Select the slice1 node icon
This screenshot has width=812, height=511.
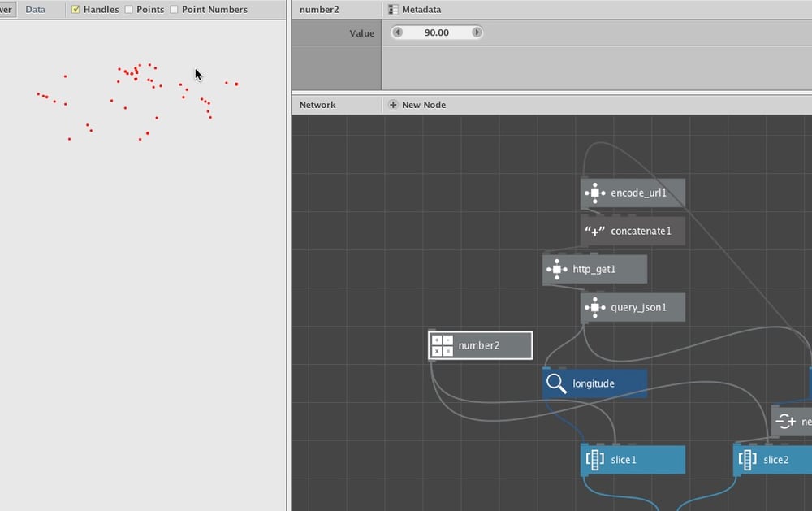coord(595,460)
